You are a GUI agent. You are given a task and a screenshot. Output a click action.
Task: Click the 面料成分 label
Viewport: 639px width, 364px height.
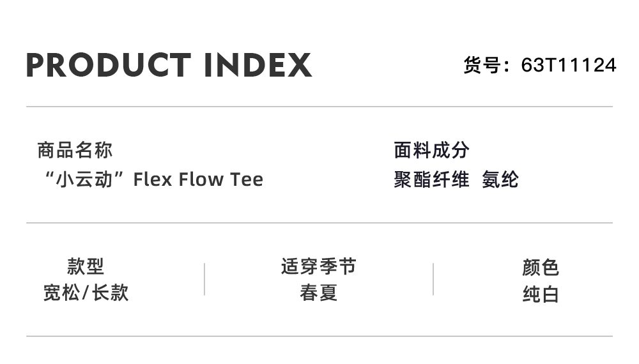click(432, 151)
